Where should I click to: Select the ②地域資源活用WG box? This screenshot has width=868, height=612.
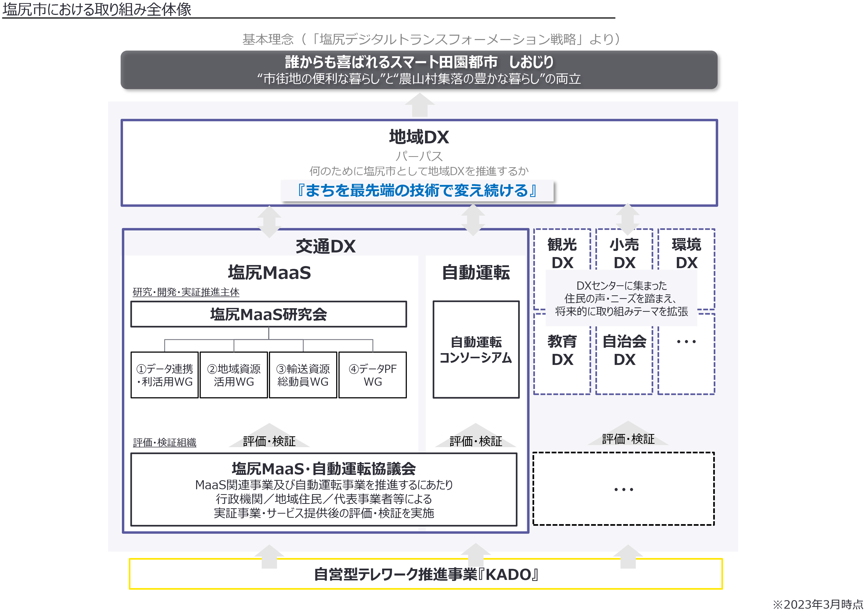tap(234, 375)
